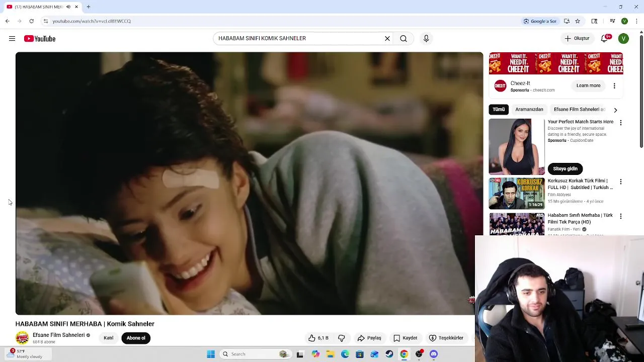Go to the YouTube home logo
Image resolution: width=644 pixels, height=362 pixels.
(x=40, y=39)
